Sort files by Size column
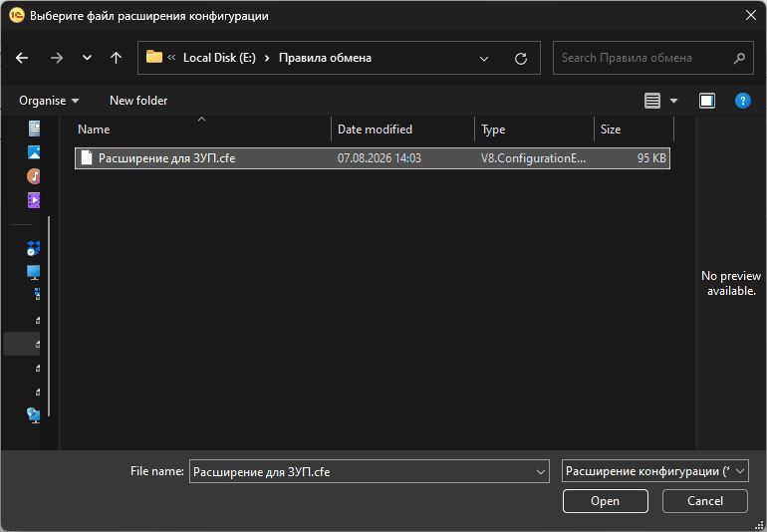 click(634, 130)
